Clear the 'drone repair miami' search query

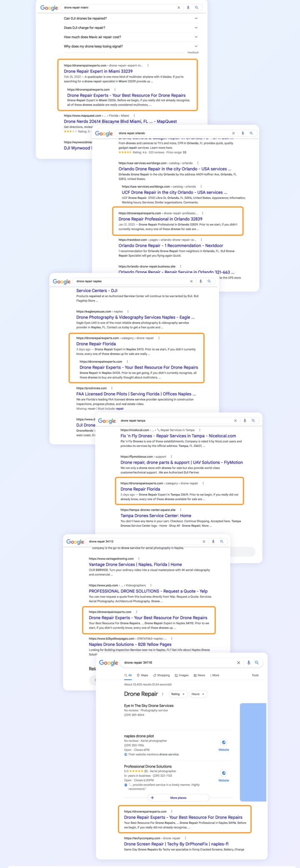tap(179, 8)
